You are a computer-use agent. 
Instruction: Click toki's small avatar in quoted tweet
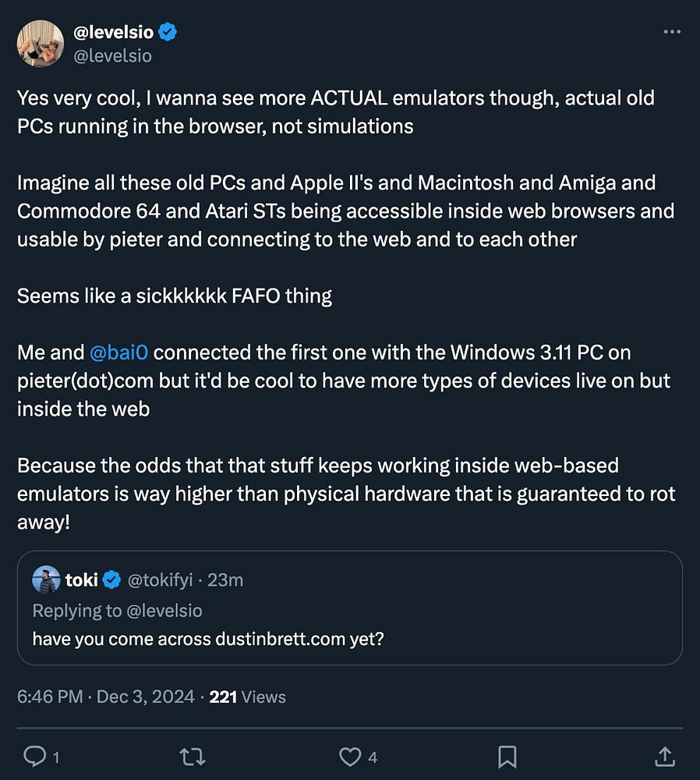coord(46,580)
